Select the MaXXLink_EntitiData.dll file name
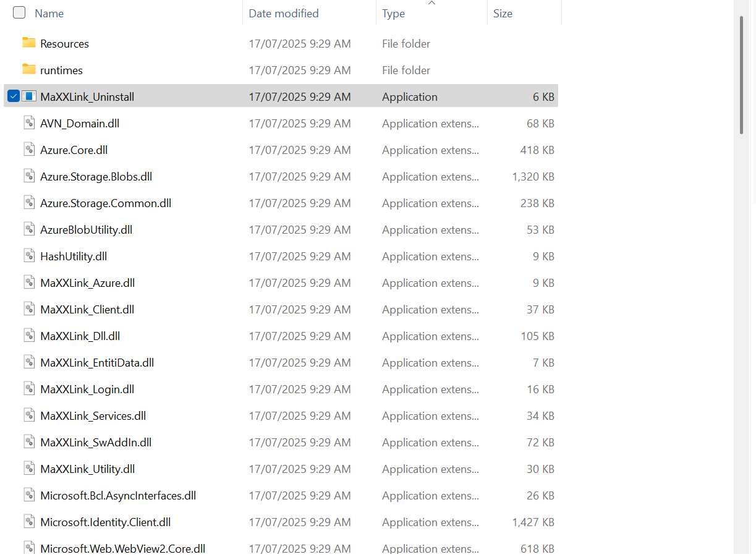 pos(97,363)
